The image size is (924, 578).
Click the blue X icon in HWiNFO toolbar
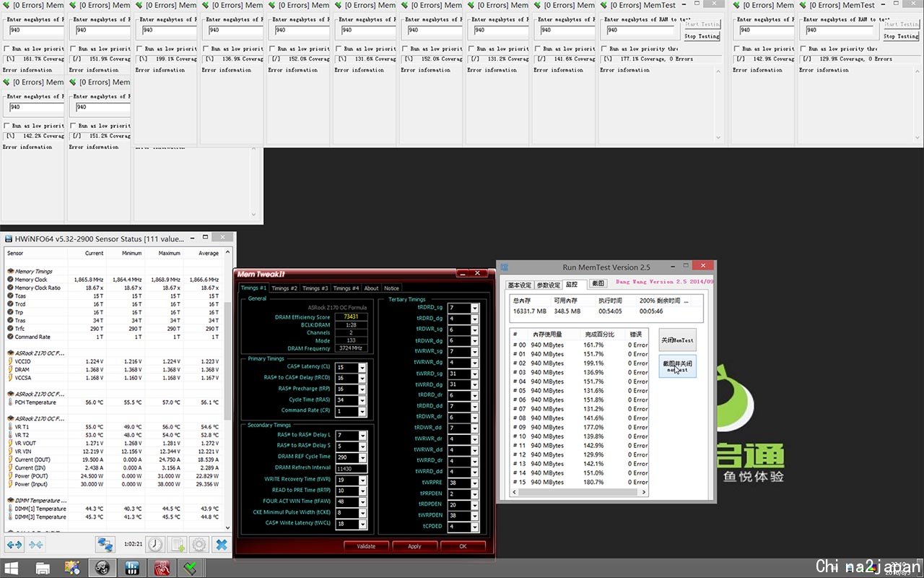tap(222, 545)
